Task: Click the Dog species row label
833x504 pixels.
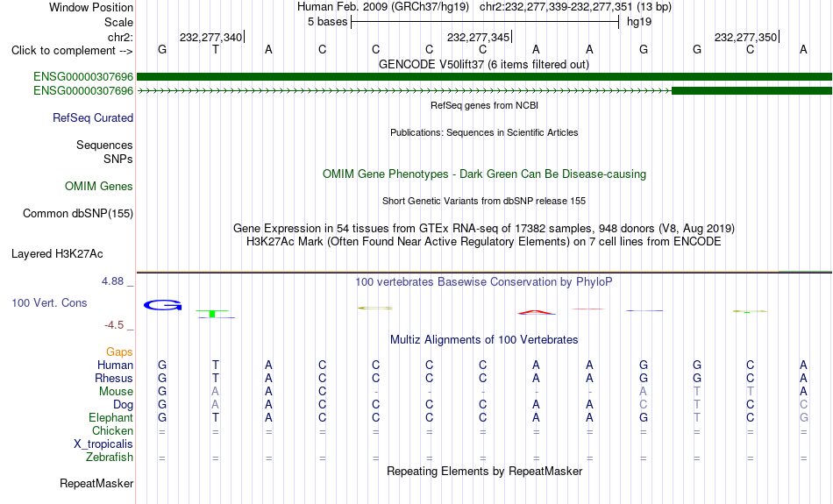Action: pos(123,405)
